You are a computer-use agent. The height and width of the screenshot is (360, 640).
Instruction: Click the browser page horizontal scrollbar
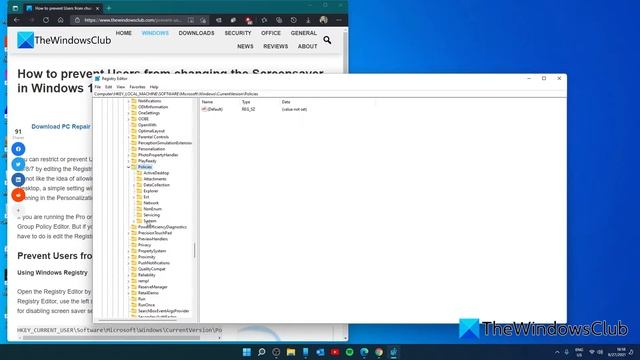click(x=111, y=338)
